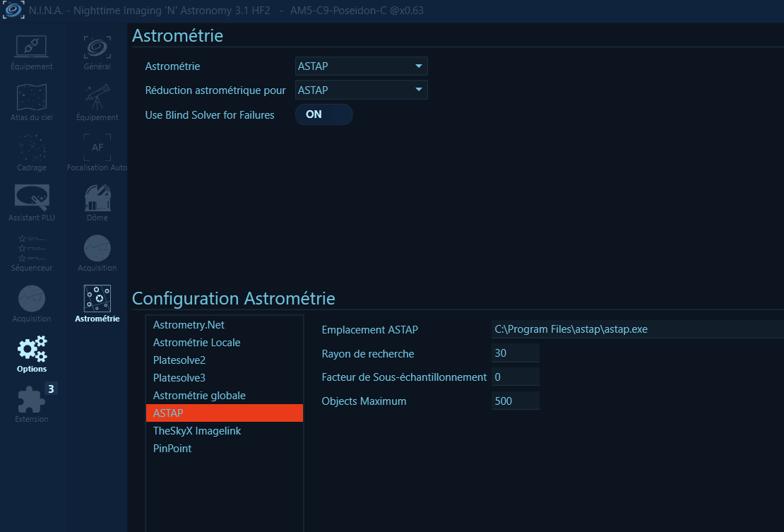Open the Équipement connection icon

[x=32, y=48]
